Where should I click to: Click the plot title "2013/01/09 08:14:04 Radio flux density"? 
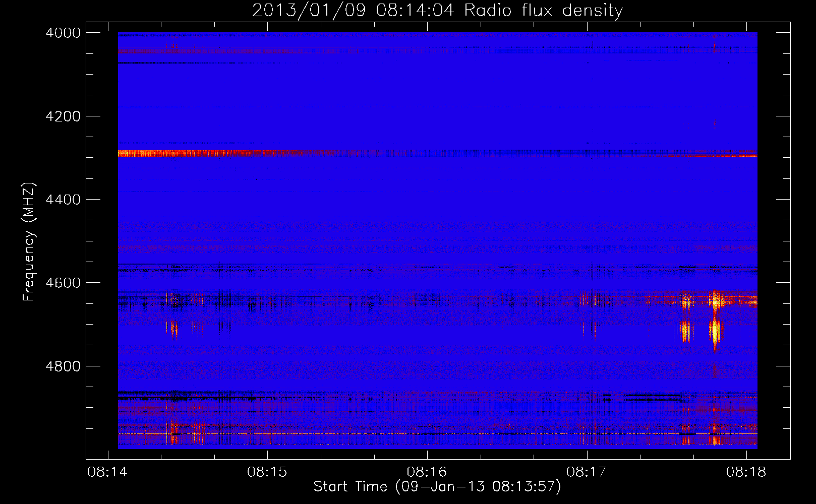(437, 10)
